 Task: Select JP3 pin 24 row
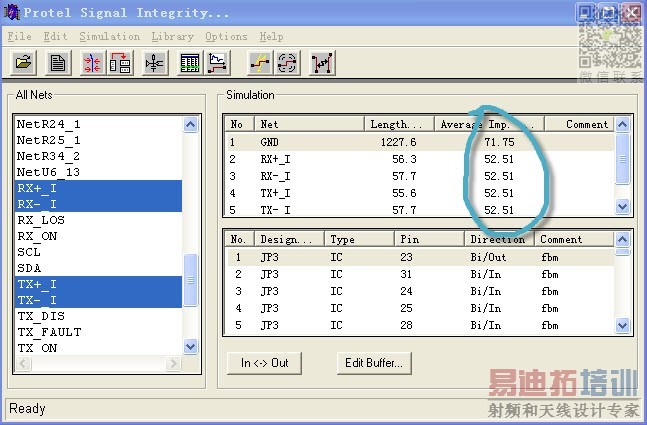(x=420, y=291)
